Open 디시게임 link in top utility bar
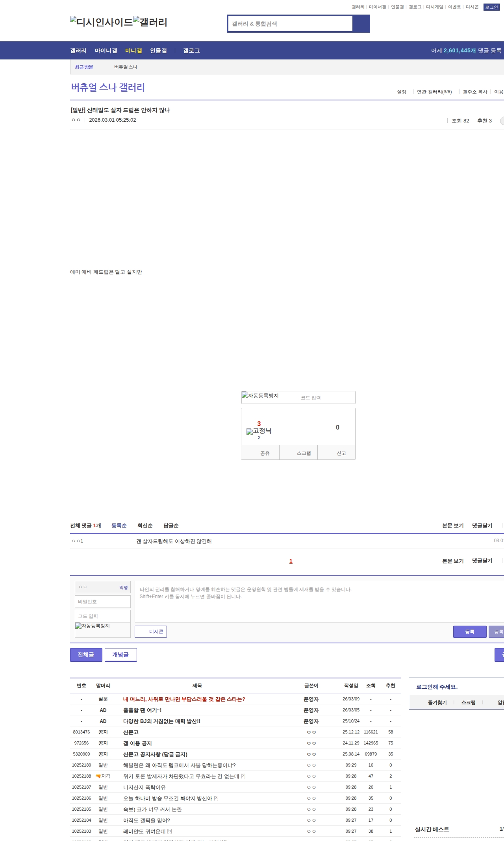Screen dimensions: 504x841 pyautogui.click(x=435, y=7)
